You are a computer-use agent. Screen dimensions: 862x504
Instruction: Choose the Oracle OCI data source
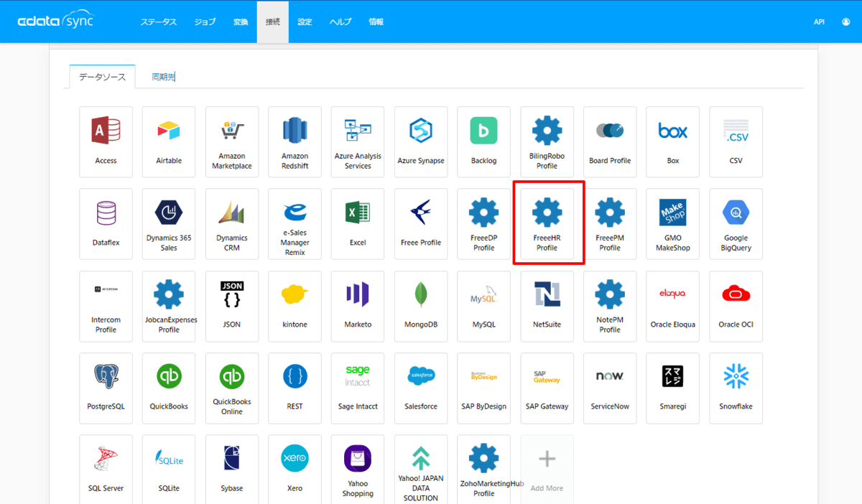pos(736,306)
